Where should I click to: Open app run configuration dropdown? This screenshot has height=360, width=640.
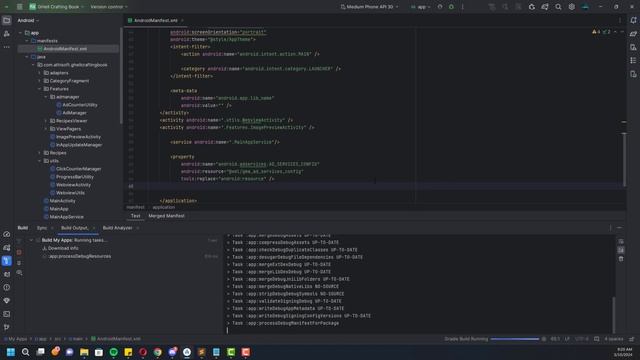pos(420,7)
